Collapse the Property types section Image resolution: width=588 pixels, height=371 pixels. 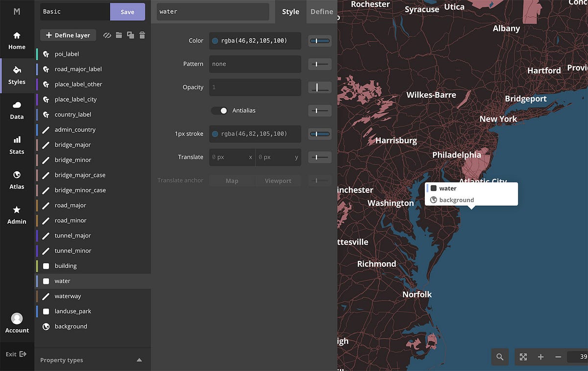(139, 359)
